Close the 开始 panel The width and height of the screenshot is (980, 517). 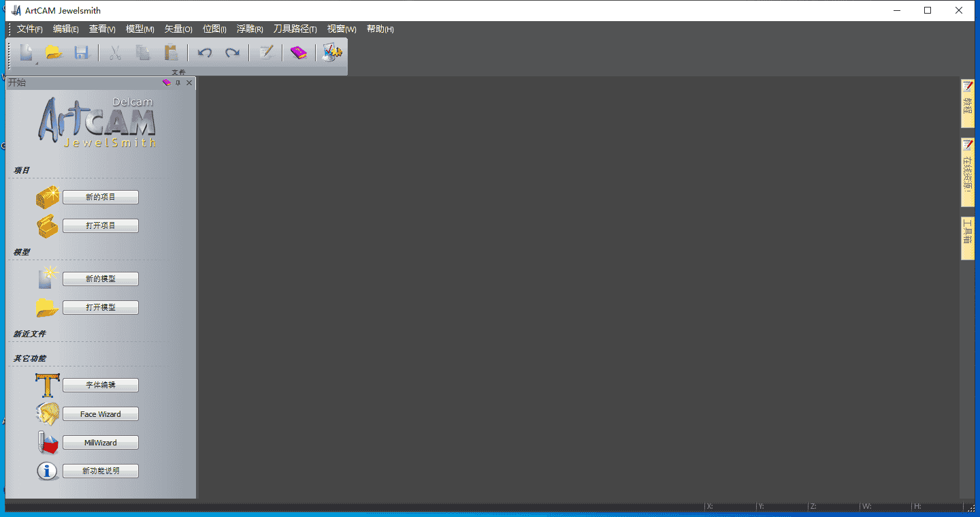[189, 83]
